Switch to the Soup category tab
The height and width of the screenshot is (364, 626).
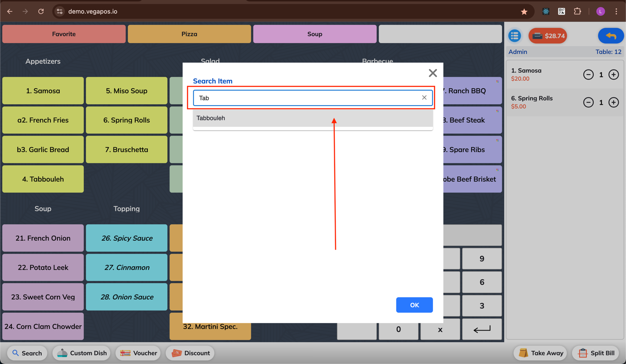(x=315, y=34)
